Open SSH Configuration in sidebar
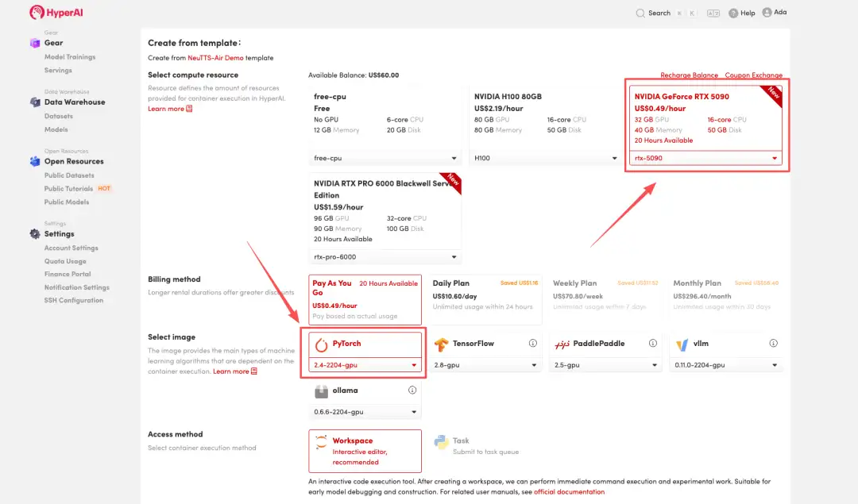 click(73, 300)
